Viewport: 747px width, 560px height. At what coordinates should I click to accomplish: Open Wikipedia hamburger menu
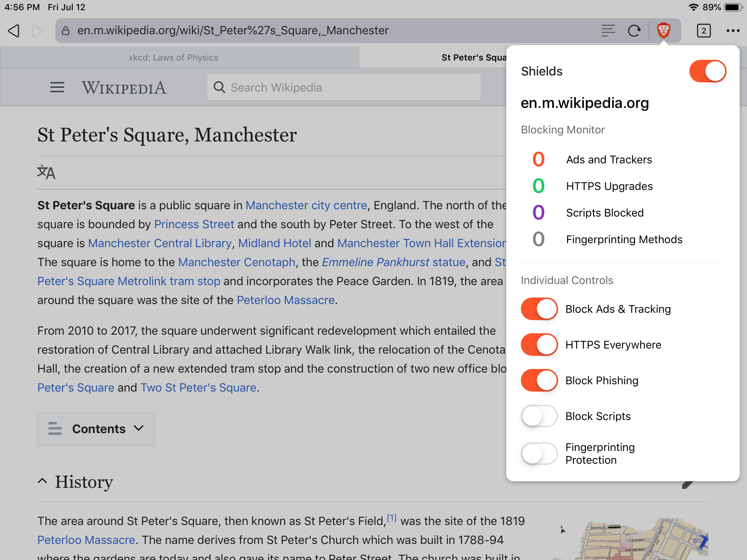click(x=57, y=87)
